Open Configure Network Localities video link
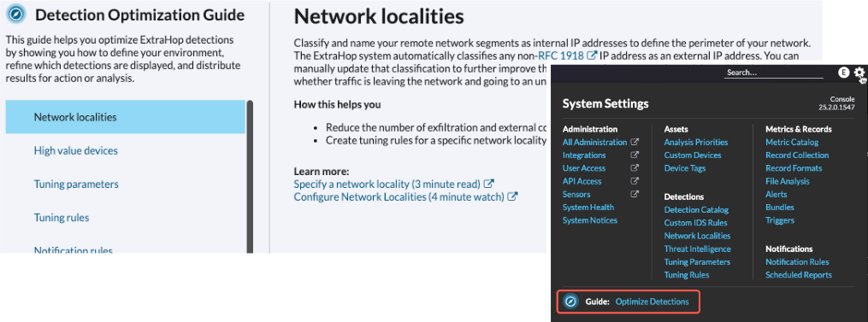The height and width of the screenshot is (322, 868). [x=399, y=196]
